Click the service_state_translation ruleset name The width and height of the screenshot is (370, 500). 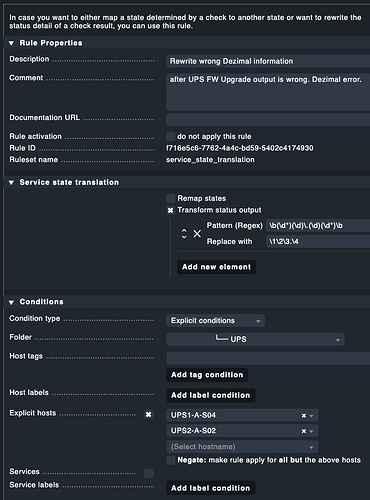pyautogui.click(x=210, y=160)
